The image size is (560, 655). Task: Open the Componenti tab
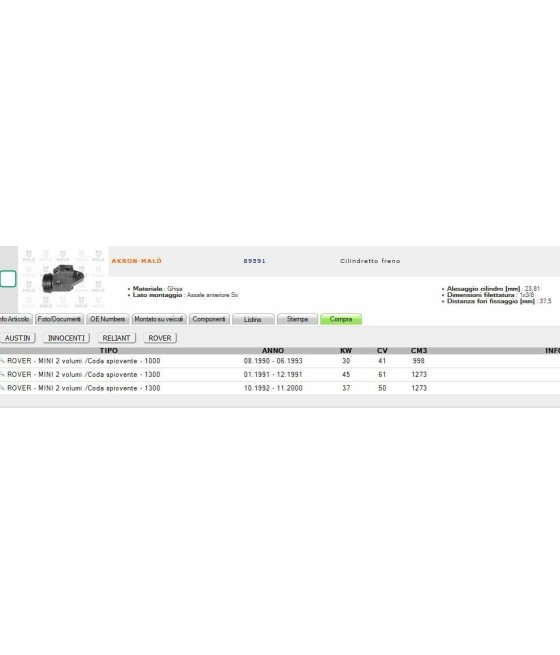coord(209,319)
